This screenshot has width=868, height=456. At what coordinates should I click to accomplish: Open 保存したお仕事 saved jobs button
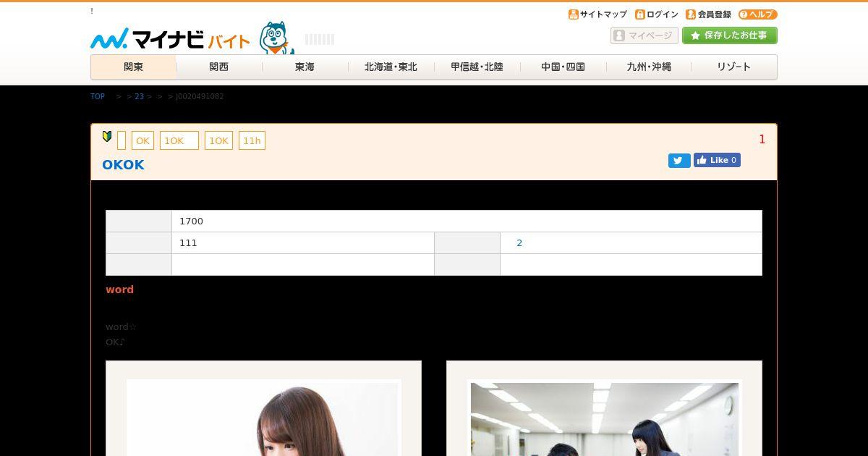[730, 35]
